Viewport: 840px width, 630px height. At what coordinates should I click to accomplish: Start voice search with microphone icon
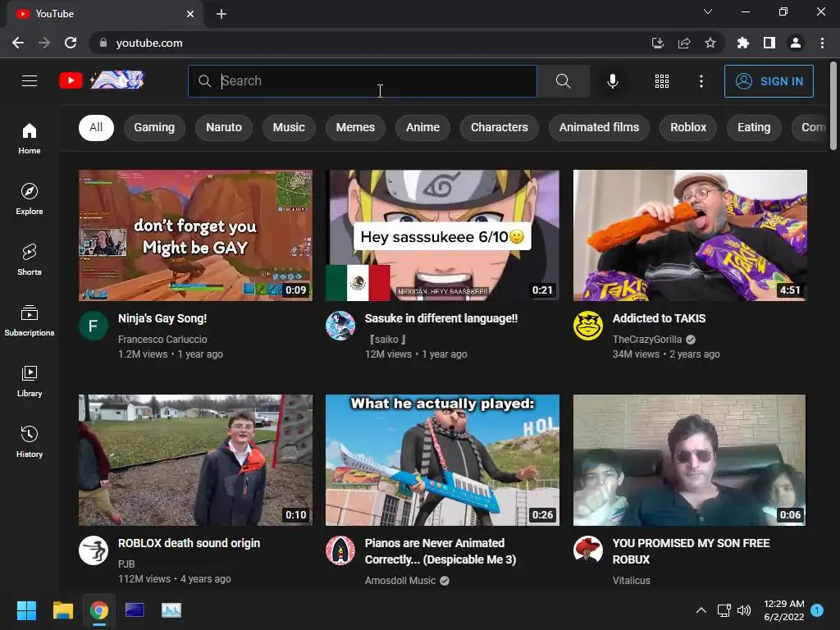coord(612,81)
